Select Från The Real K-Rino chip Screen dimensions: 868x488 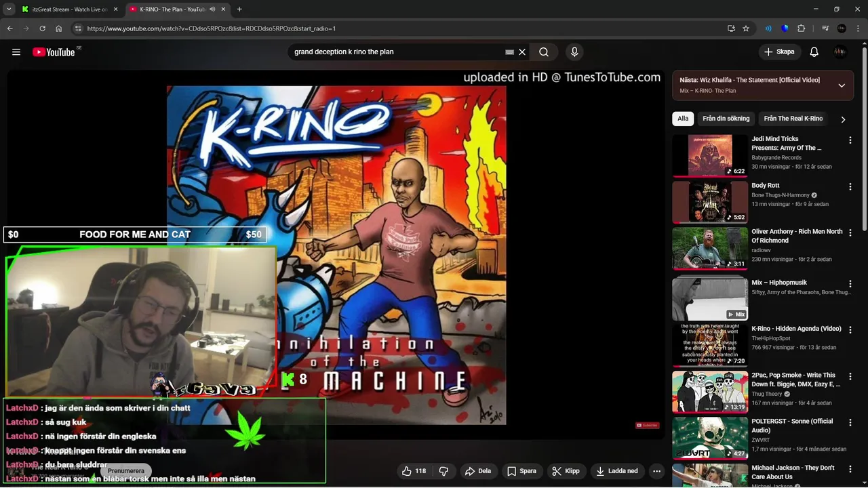[x=793, y=119]
